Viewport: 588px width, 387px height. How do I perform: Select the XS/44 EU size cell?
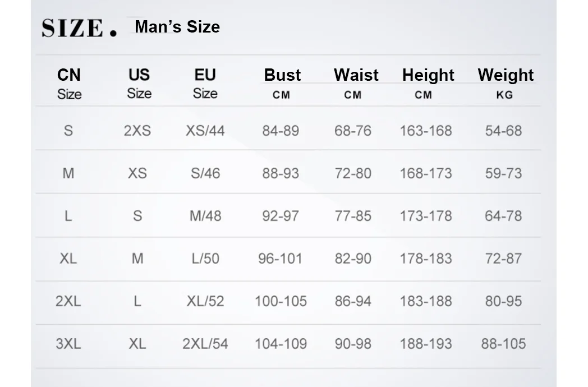[x=205, y=131]
